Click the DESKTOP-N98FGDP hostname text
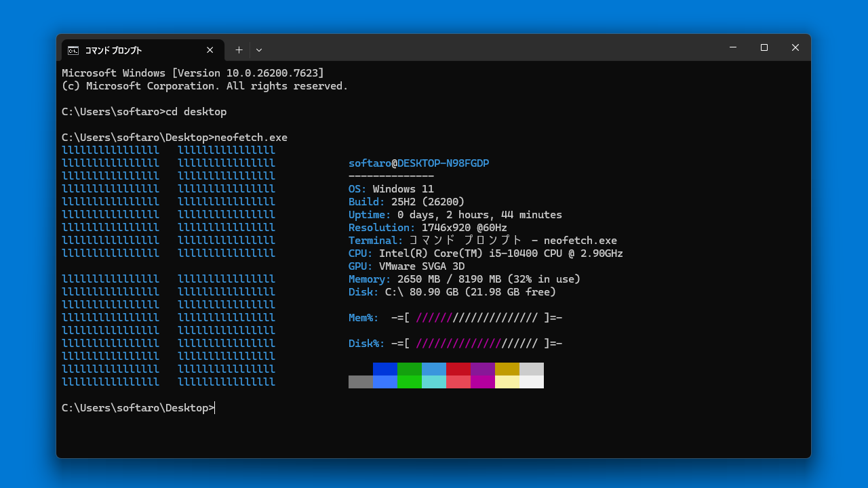This screenshot has width=868, height=488. pos(441,163)
